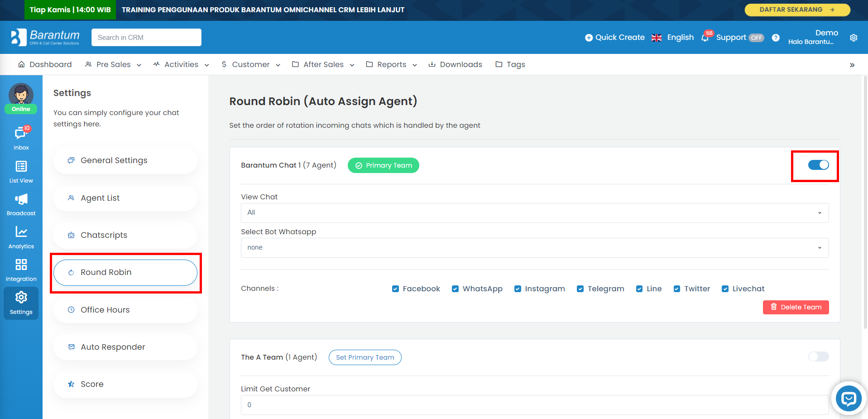Click the Downloads tray icon
The height and width of the screenshot is (419, 868).
click(x=432, y=64)
